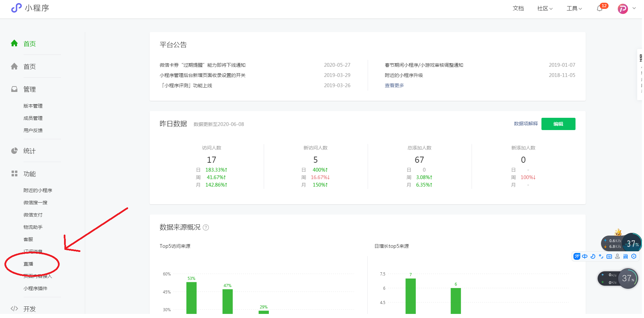Click the help icon next to 数据来源概况
The height and width of the screenshot is (318, 644).
click(x=206, y=227)
